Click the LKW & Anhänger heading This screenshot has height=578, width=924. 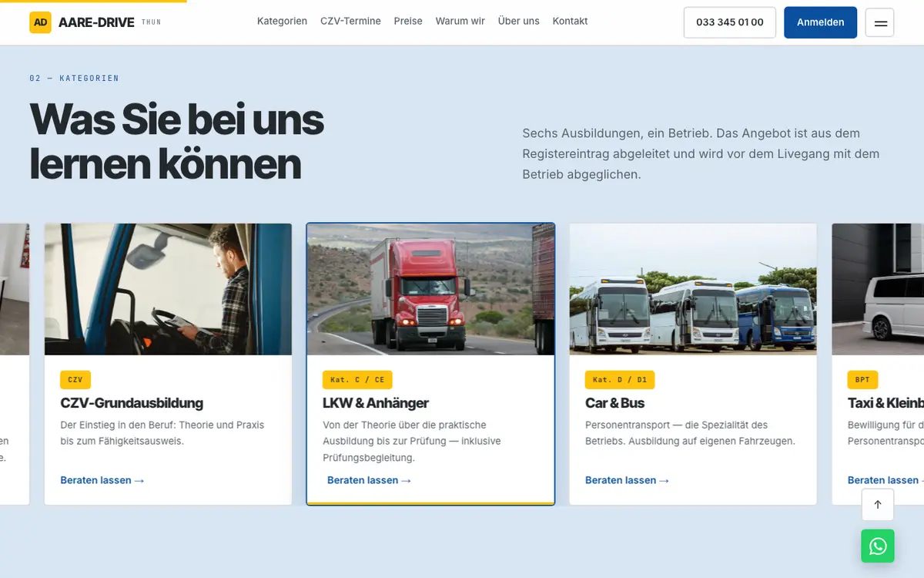tap(376, 403)
